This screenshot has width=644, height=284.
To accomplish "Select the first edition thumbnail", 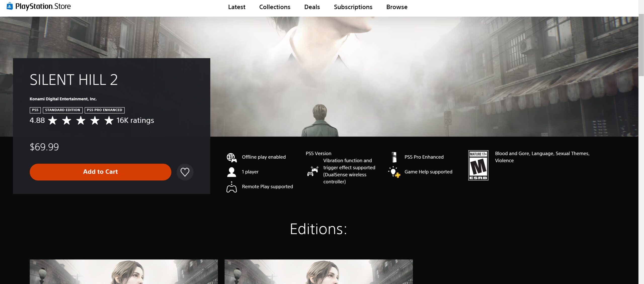I will [124, 271].
